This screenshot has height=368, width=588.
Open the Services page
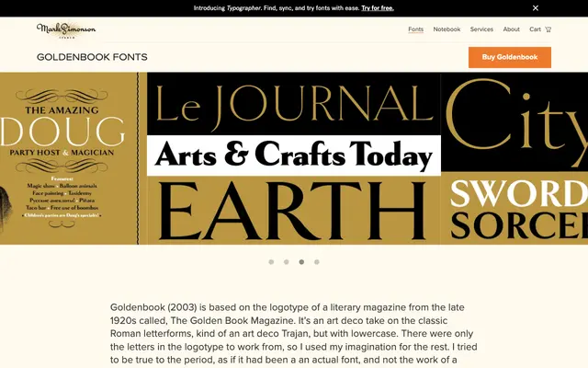[481, 29]
